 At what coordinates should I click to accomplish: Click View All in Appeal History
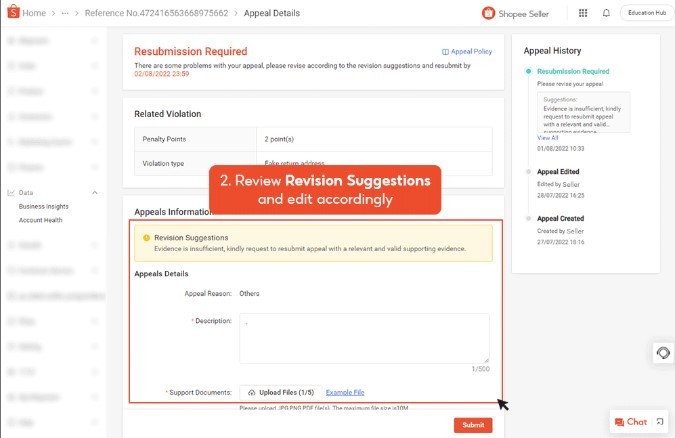pyautogui.click(x=547, y=137)
